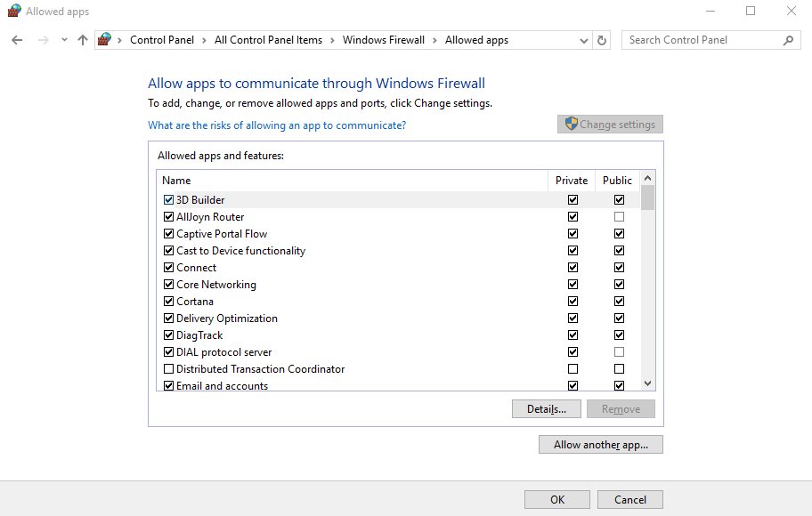The height and width of the screenshot is (516, 812).
Task: Toggle Delivery Optimization Public checkbox
Action: 619,318
